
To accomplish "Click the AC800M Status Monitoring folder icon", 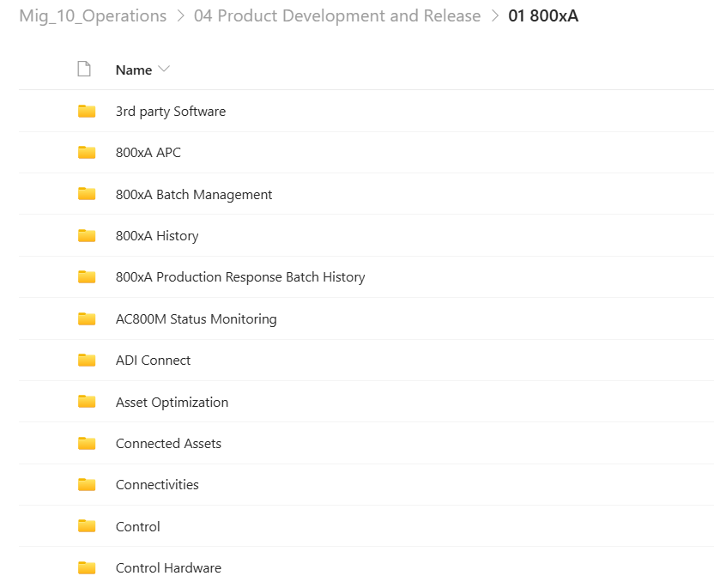I will 87,318.
